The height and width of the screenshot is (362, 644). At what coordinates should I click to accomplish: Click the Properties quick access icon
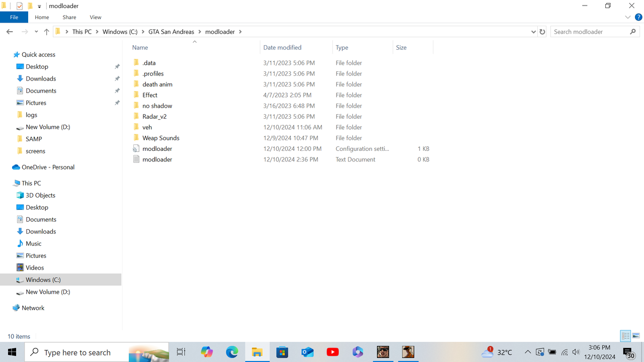(20, 6)
